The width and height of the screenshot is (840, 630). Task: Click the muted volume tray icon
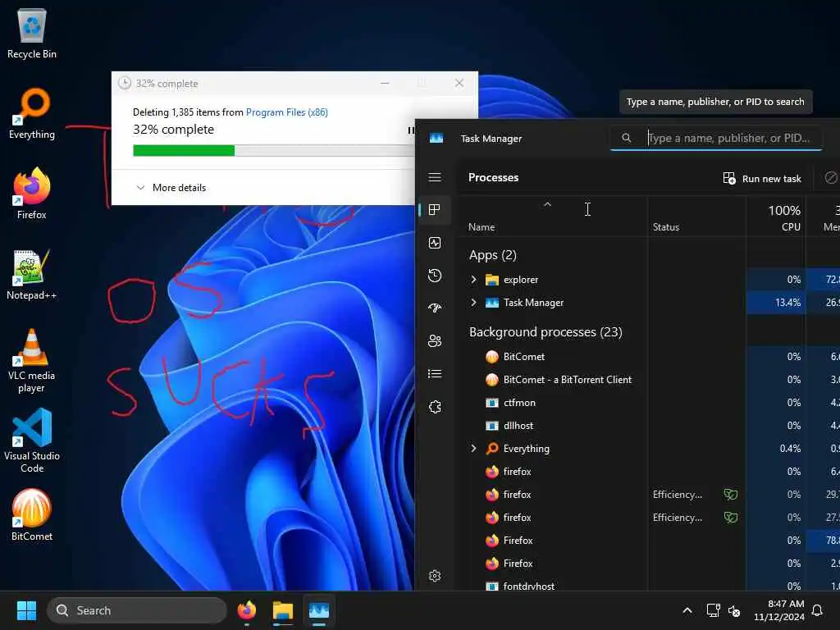734,610
